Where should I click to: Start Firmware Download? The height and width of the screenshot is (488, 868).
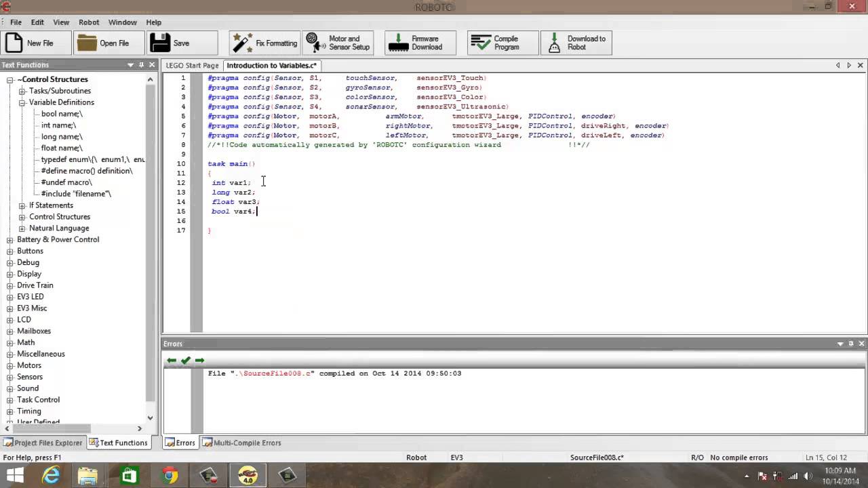[x=420, y=43]
